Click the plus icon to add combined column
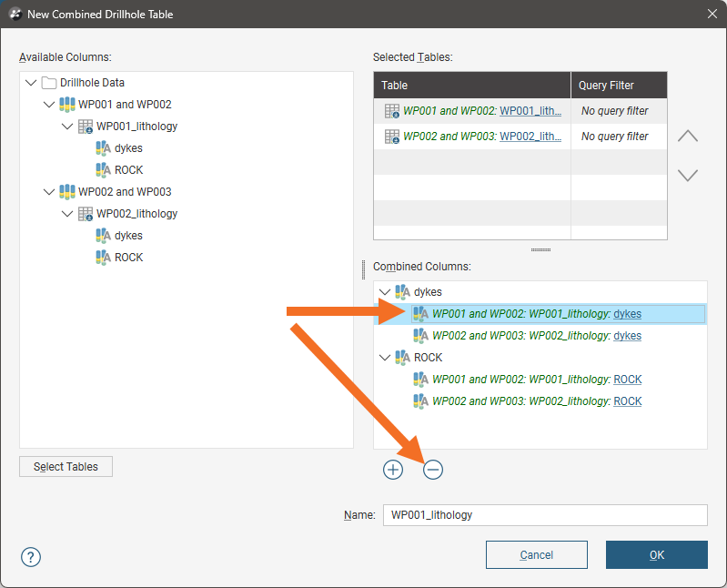Viewport: 727px width, 588px height. (x=393, y=470)
